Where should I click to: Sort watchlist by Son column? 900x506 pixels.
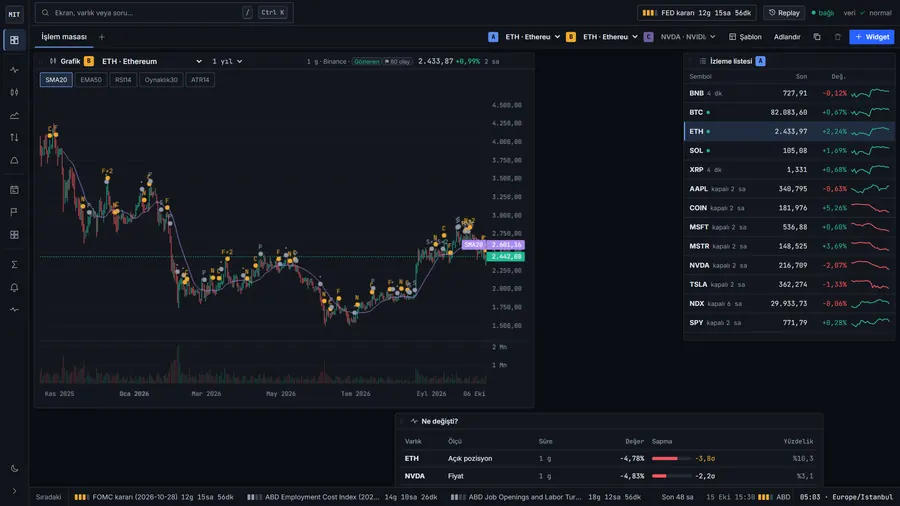coord(801,76)
